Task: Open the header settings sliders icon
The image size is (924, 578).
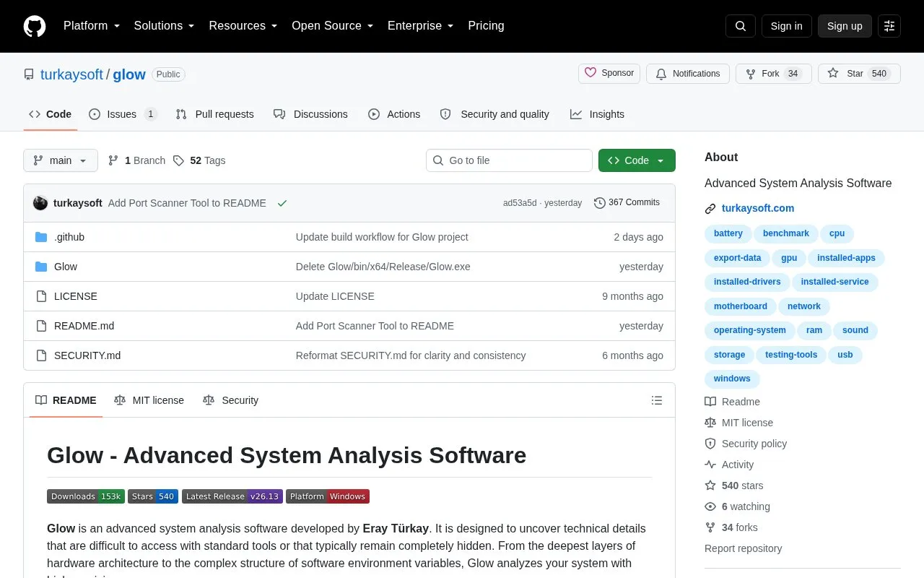Action: (889, 26)
